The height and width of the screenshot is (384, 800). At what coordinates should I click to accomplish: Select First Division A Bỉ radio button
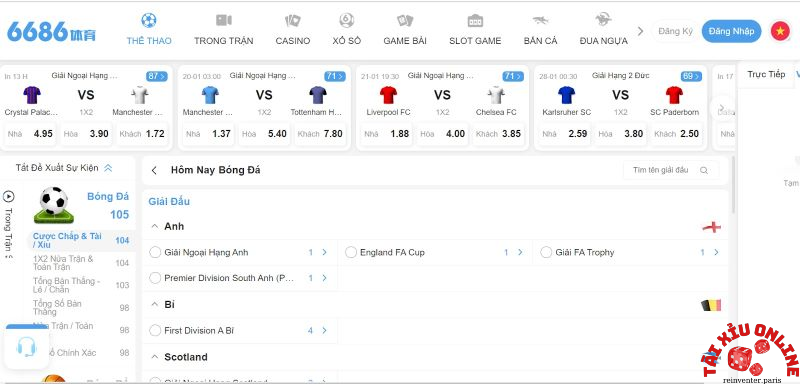[155, 330]
